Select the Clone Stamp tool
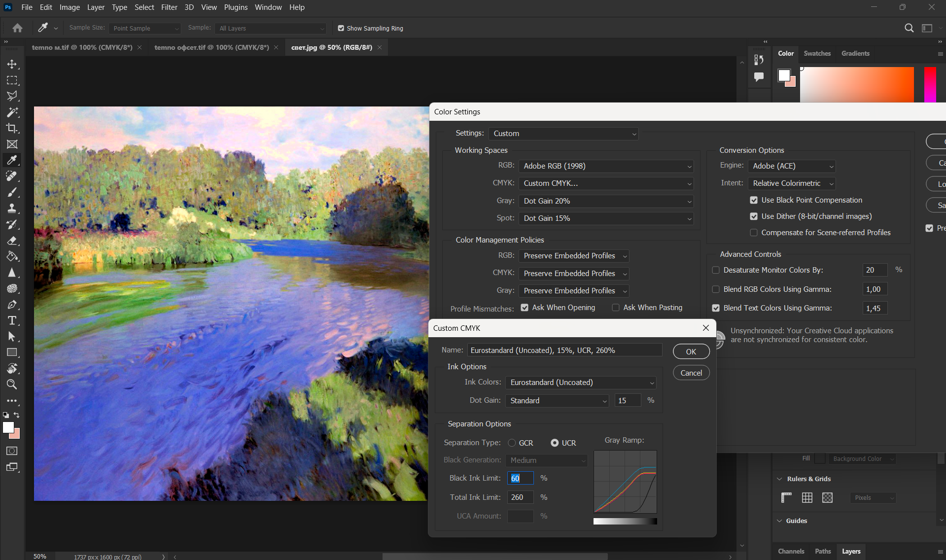Image resolution: width=946 pixels, height=560 pixels. (12, 209)
